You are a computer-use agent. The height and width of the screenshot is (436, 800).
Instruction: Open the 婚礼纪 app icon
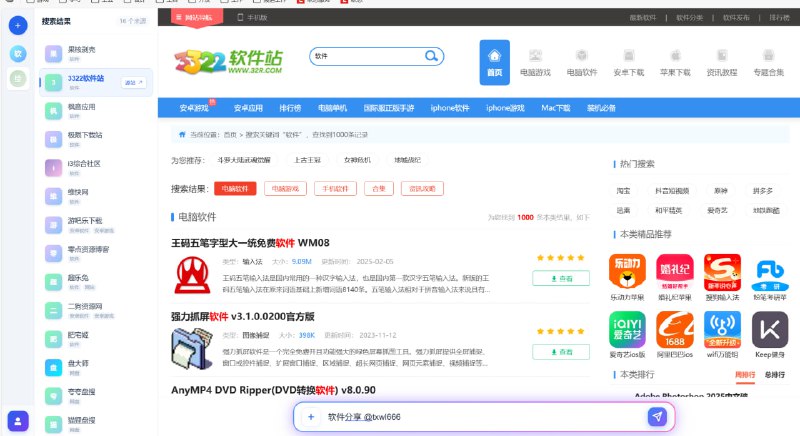(x=674, y=271)
